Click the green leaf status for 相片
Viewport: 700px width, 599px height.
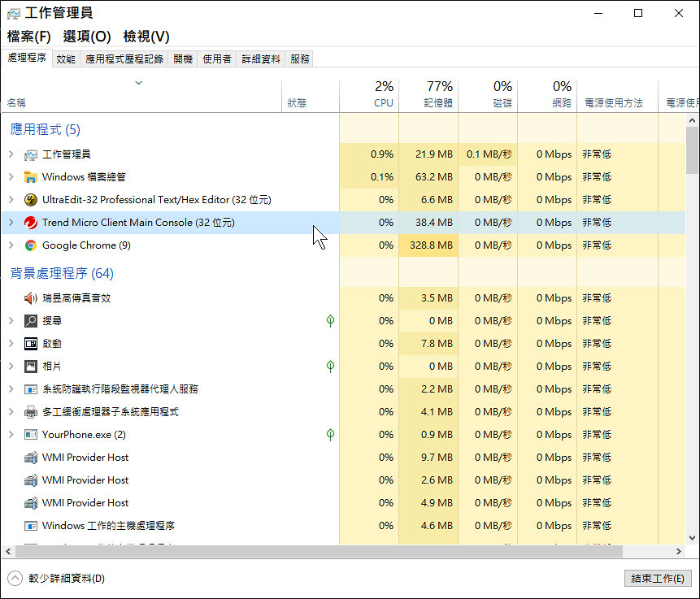click(x=330, y=367)
